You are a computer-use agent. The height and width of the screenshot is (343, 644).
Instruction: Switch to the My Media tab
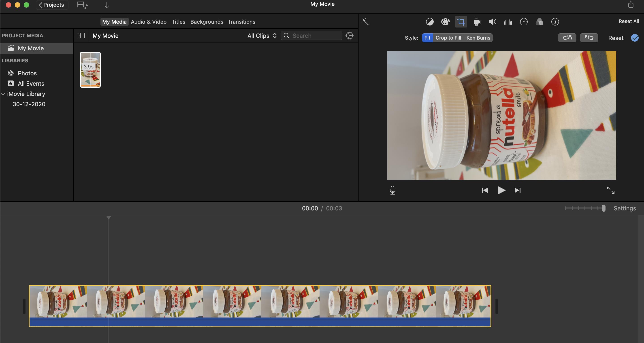114,22
